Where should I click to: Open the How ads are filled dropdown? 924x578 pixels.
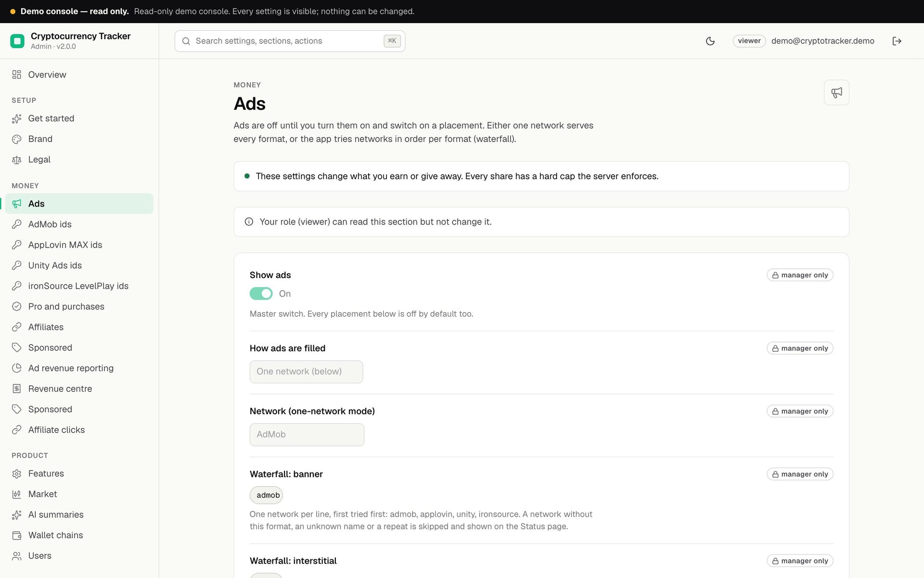coord(306,372)
